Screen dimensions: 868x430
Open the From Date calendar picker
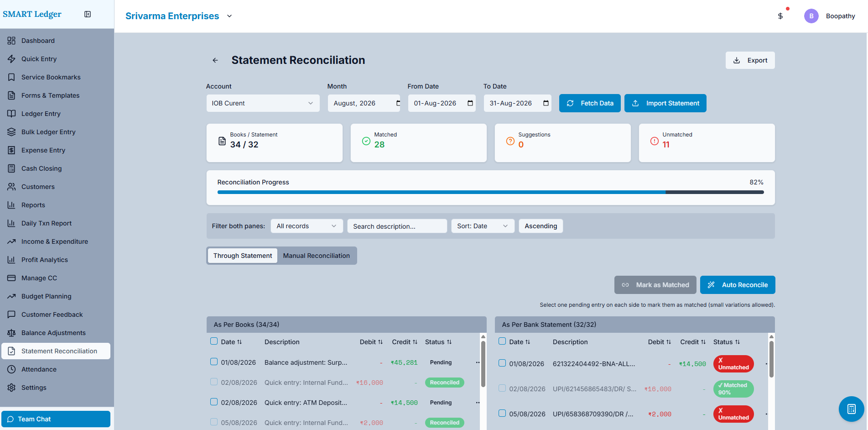[x=470, y=103]
